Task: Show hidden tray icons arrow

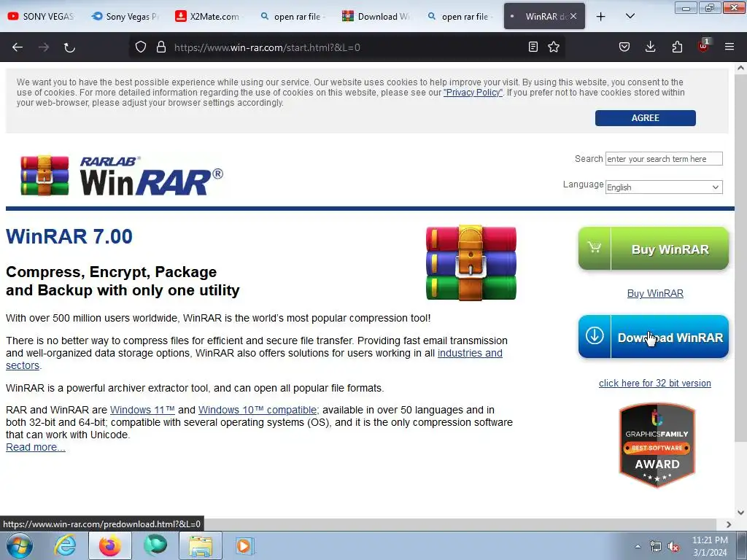Action: [638, 546]
